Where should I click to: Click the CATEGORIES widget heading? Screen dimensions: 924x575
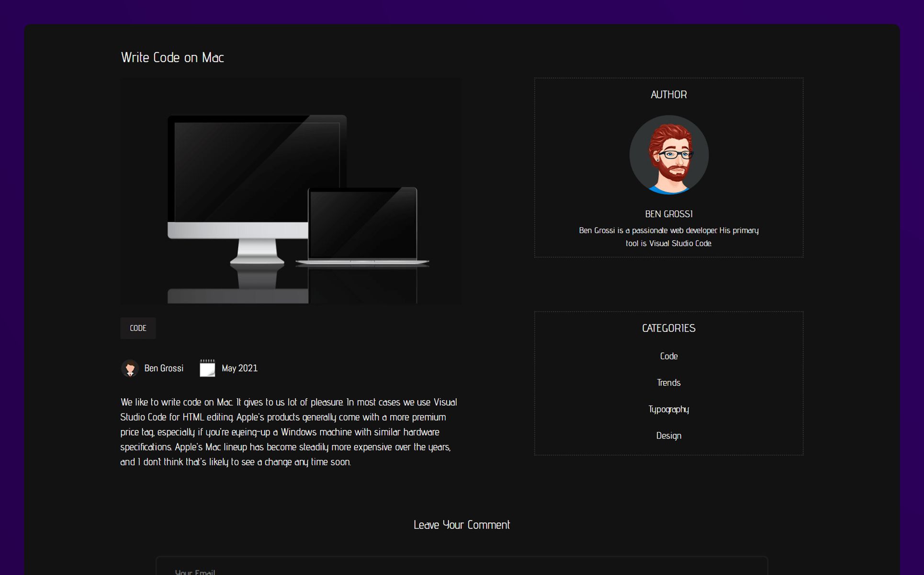[668, 328]
